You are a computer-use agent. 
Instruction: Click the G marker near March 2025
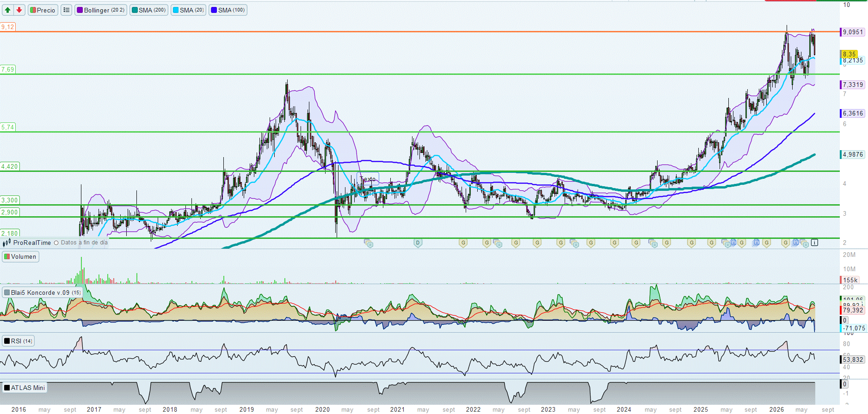point(712,243)
